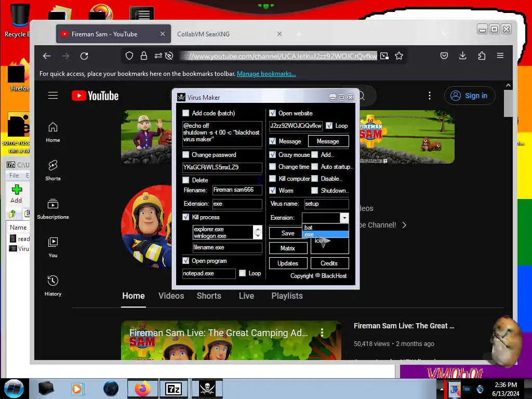Uncheck the Kill process checkbox
The width and height of the screenshot is (532, 399).
[185, 217]
